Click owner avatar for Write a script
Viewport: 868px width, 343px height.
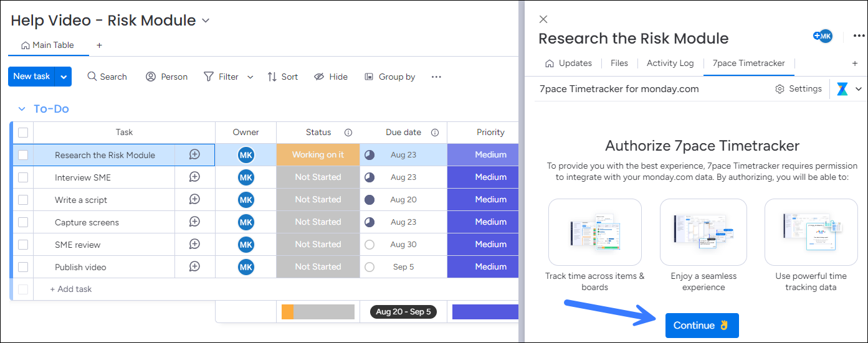coord(246,200)
